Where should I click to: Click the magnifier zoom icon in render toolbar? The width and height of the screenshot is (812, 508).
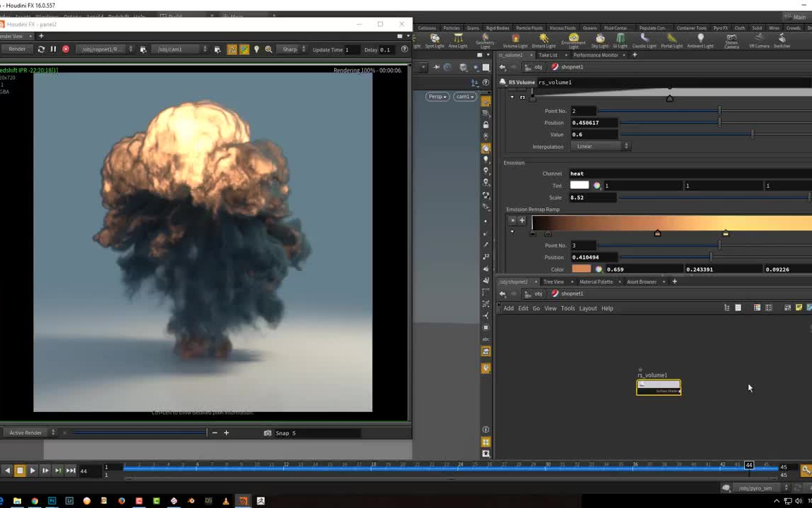[x=269, y=49]
